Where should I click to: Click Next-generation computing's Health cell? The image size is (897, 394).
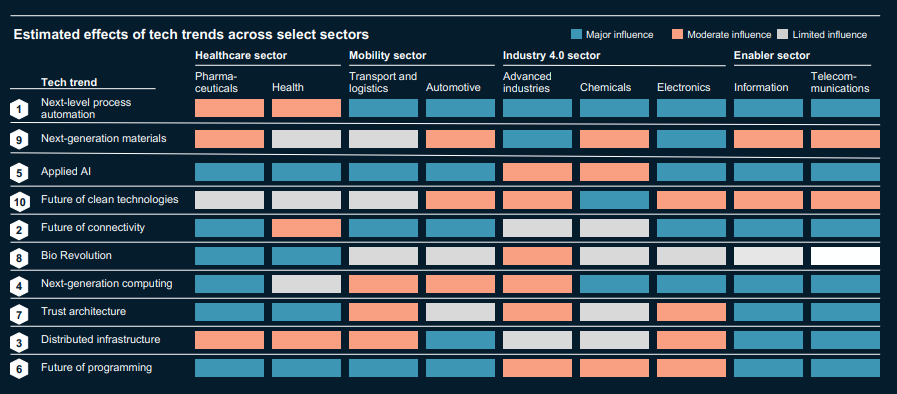click(306, 284)
